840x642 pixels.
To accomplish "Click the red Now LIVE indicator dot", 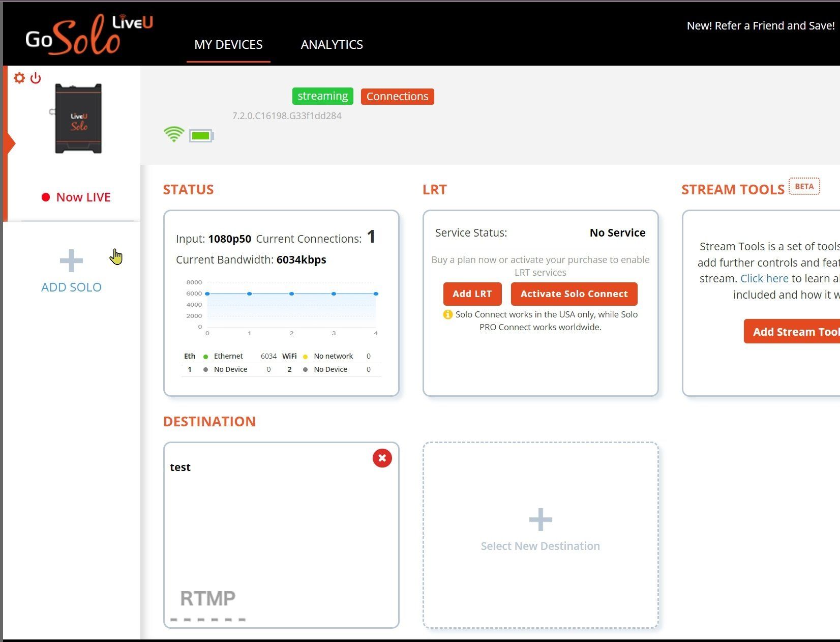I will tap(46, 197).
